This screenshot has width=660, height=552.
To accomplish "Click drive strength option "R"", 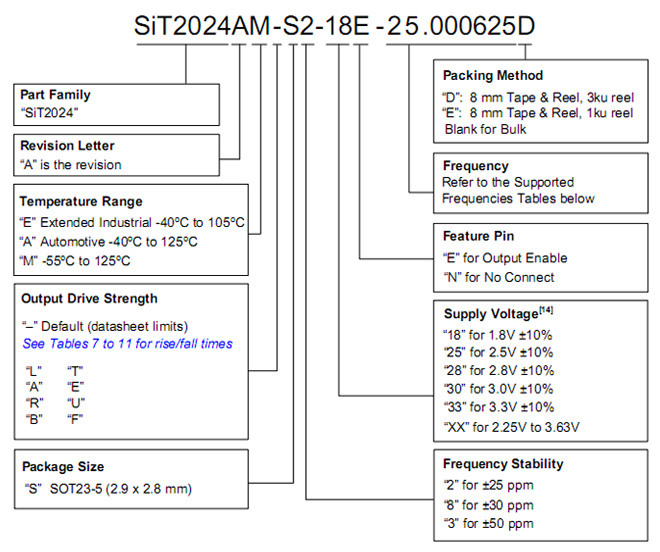I will pyautogui.click(x=35, y=403).
